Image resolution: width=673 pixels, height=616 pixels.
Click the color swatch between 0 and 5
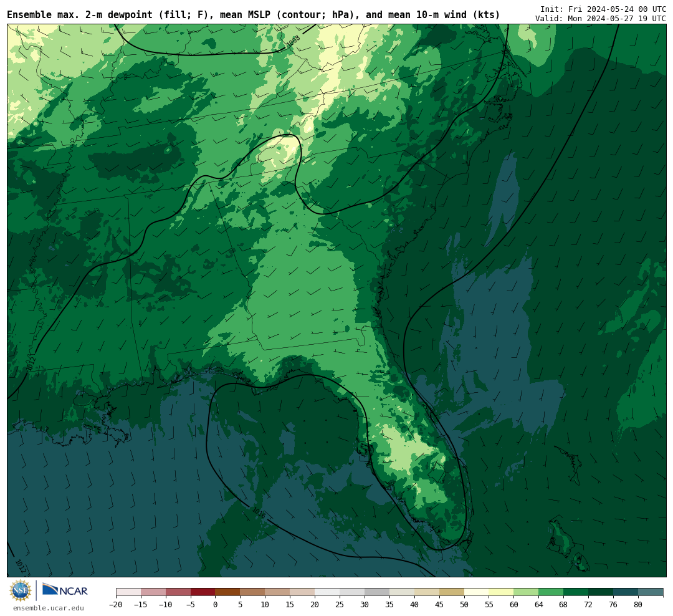(228, 592)
